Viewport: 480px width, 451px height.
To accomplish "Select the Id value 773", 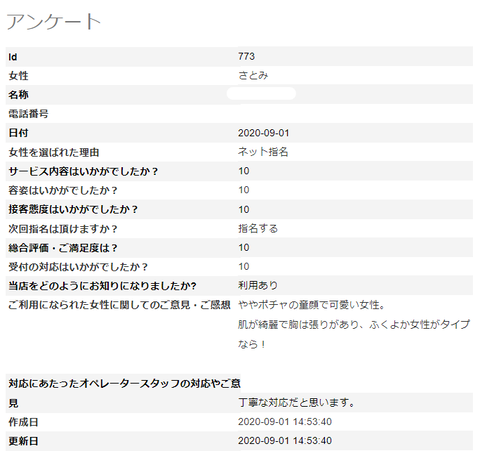I will point(246,56).
